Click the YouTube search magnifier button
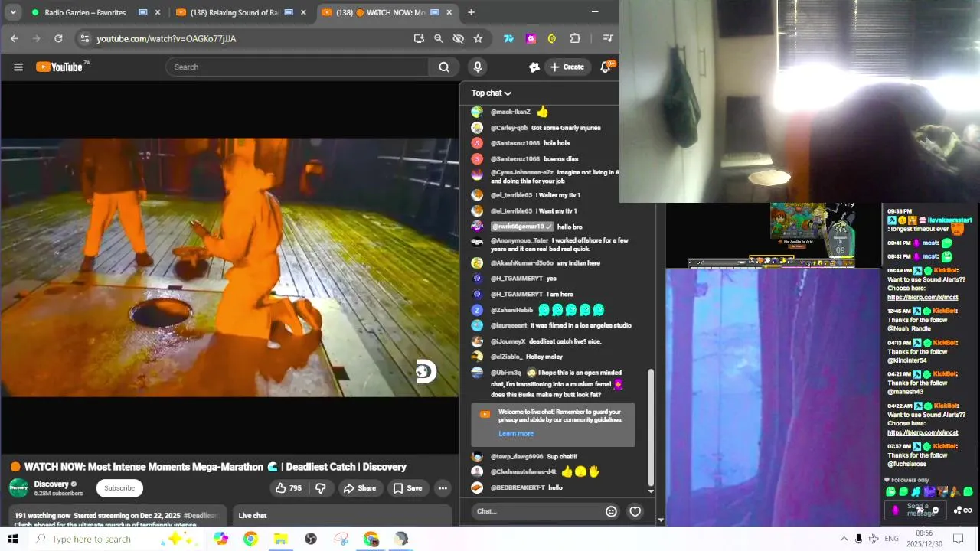Image resolution: width=980 pixels, height=551 pixels. [444, 67]
